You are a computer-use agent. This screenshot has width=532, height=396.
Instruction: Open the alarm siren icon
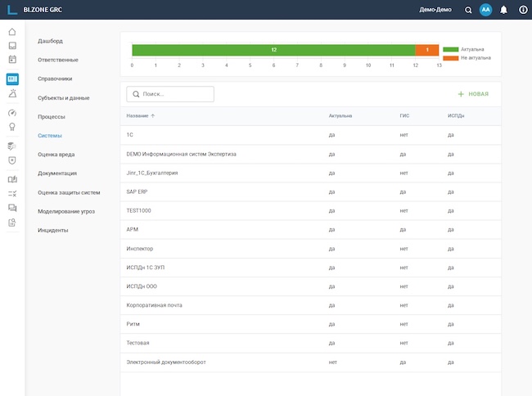[12, 93]
